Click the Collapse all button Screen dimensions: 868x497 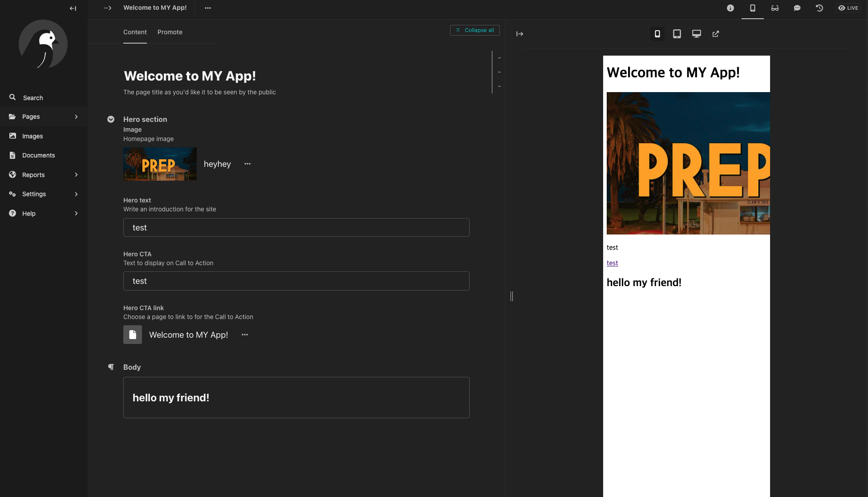(475, 30)
